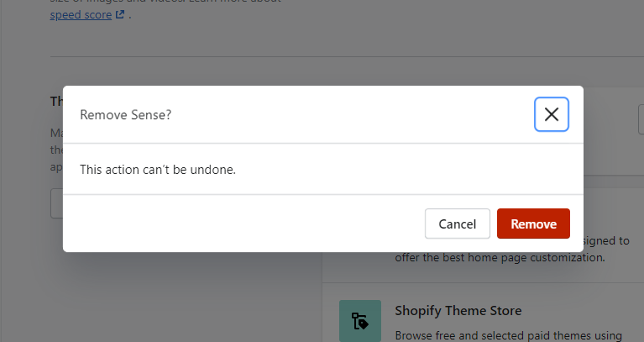644x342 pixels.
Task: Close the Remove Sense dialog with X
Action: [x=551, y=114]
